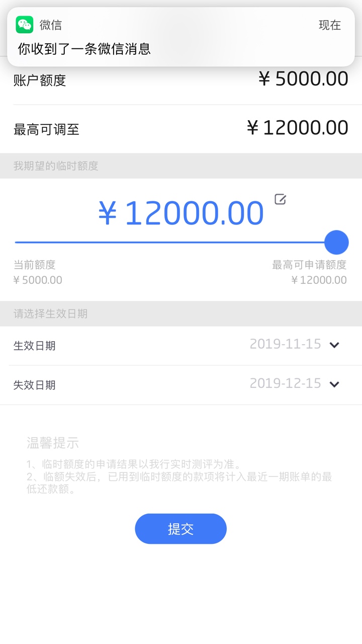Tap the 温馨提示 tips heading
Viewport: 362px width, 644px height.
(x=53, y=443)
